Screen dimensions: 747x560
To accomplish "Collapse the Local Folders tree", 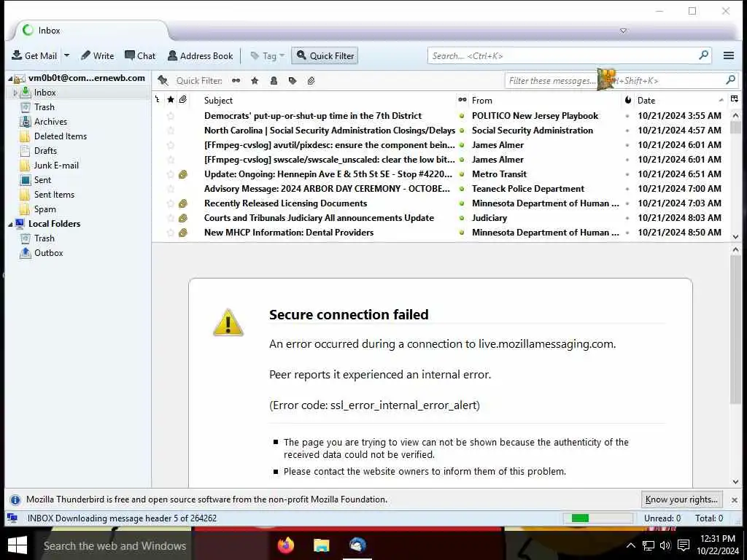I will click(10, 225).
